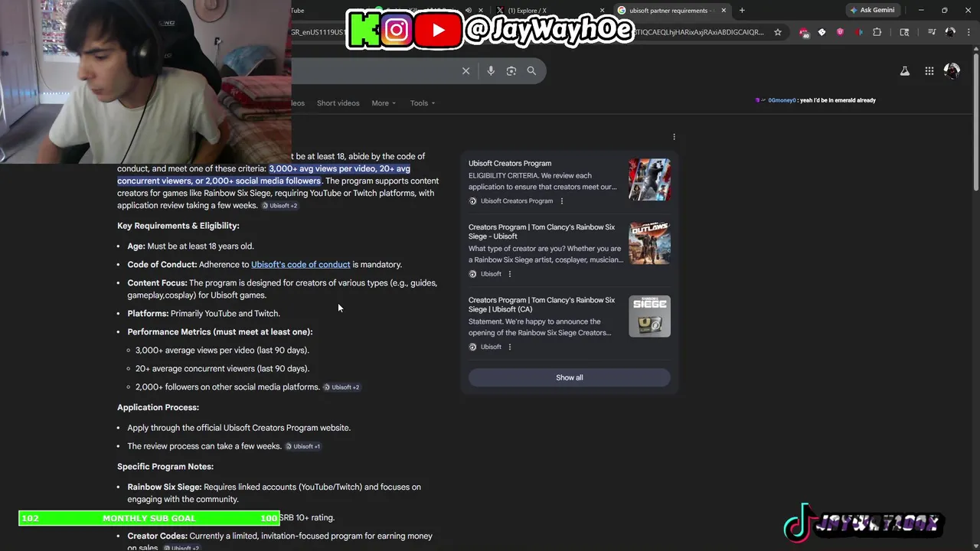The width and height of the screenshot is (980, 551).
Task: Click 'Platforms: Primarily YouTube and Twitch' line
Action: coord(204,314)
